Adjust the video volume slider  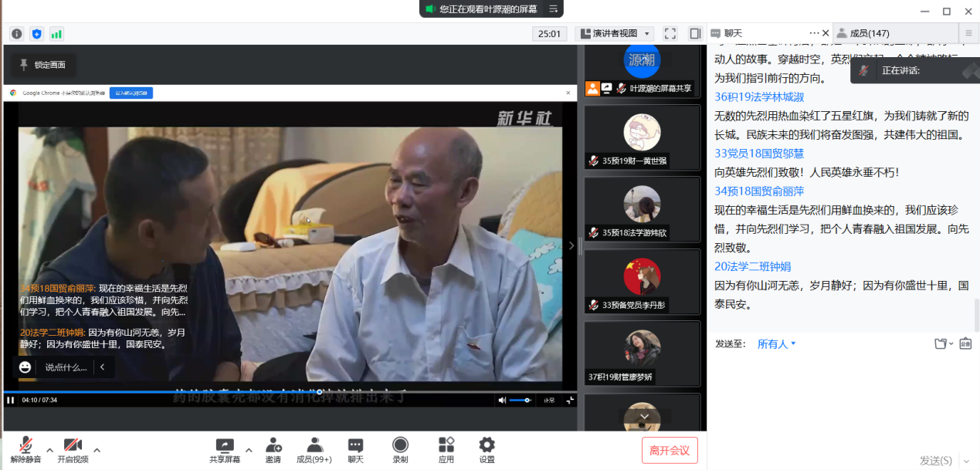(520, 400)
